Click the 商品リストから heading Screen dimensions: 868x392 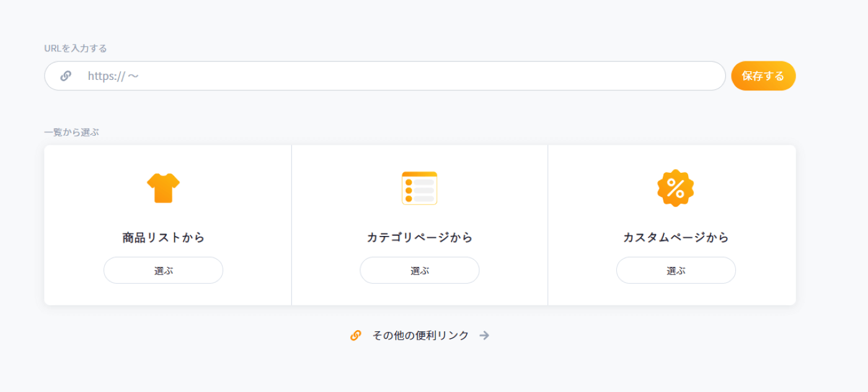click(163, 237)
